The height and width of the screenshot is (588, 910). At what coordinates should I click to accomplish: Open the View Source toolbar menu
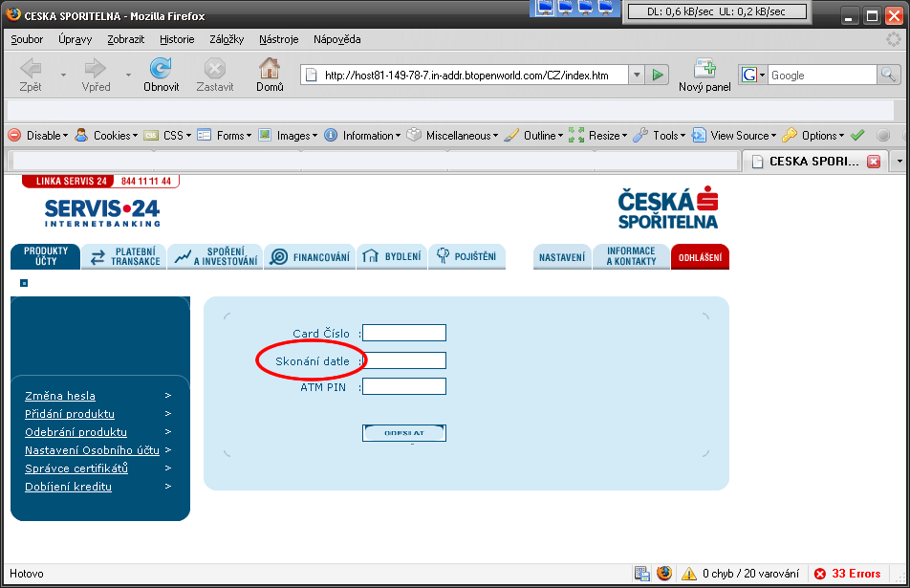734,135
